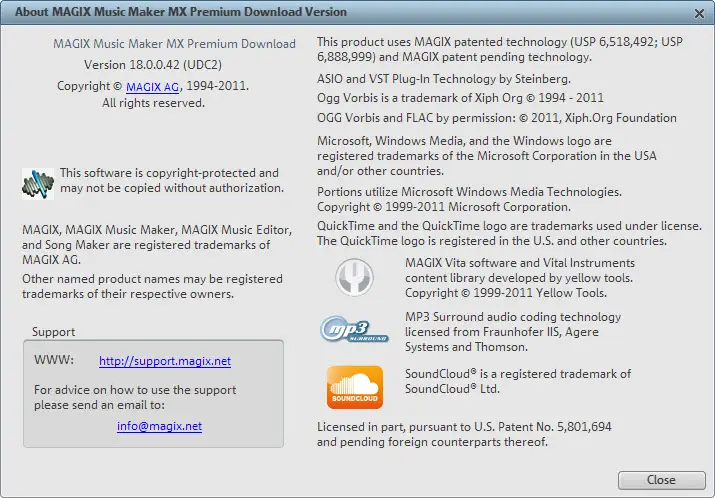Click the dialog title 'About MAGIX Music Maker MX Premium Download Version'
Viewport: 715px width, 498px height.
click(x=181, y=12)
